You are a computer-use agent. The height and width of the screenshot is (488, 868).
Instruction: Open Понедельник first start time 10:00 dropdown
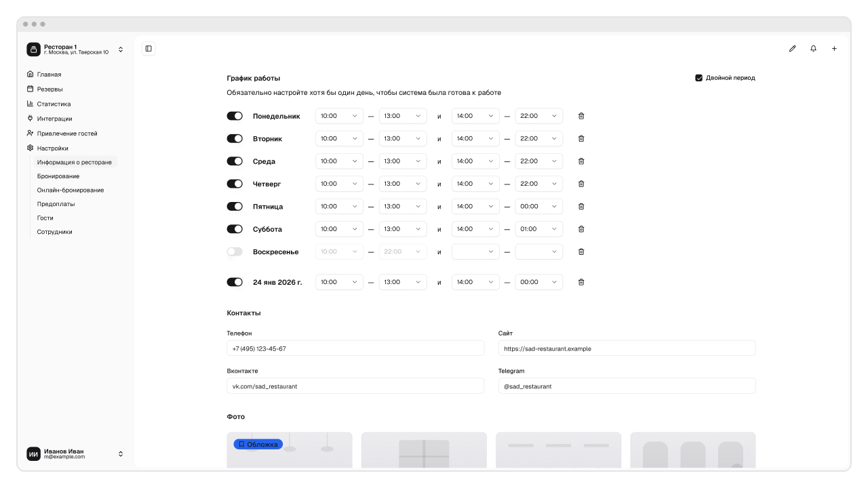(x=339, y=116)
